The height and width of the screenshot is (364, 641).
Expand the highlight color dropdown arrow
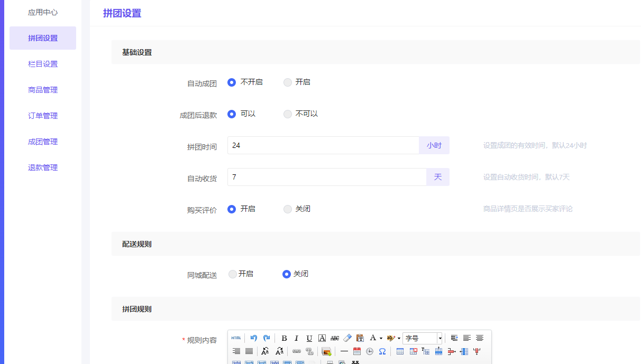coord(399,338)
